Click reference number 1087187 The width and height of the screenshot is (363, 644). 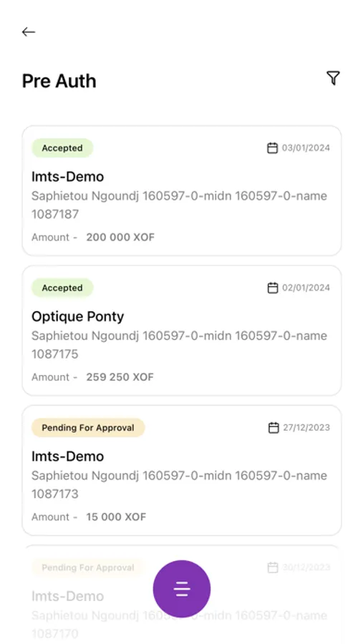pos(55,214)
